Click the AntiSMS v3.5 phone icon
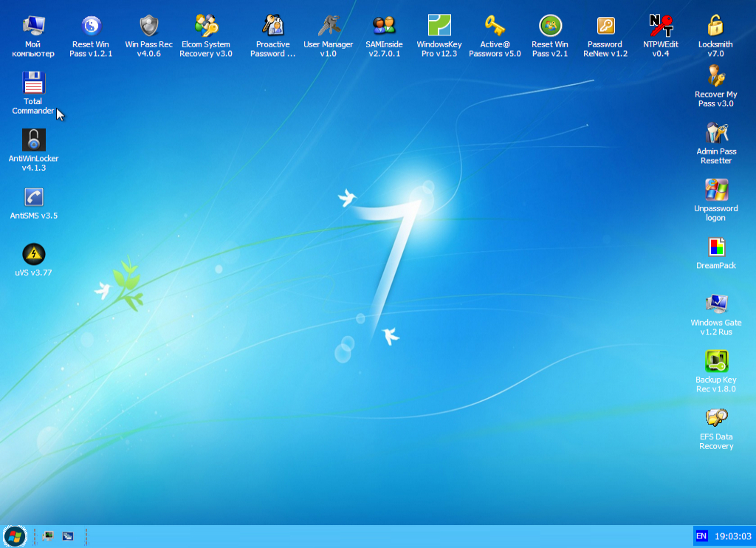This screenshot has width=756, height=548. click(x=34, y=197)
